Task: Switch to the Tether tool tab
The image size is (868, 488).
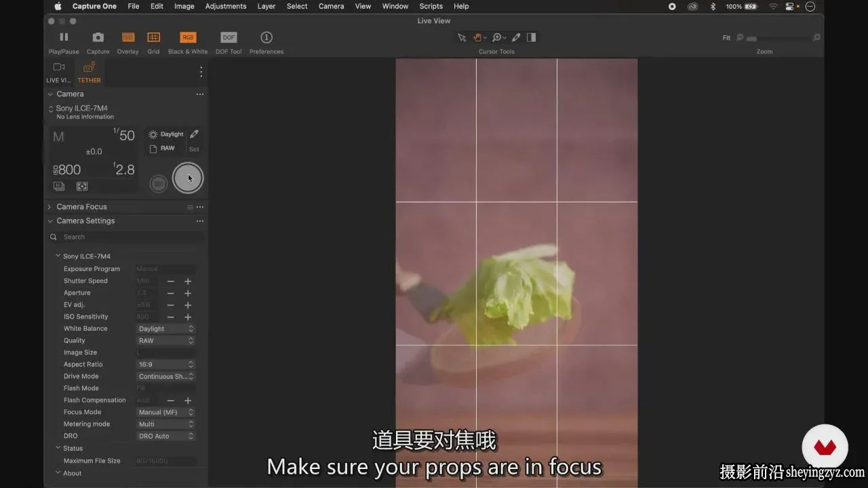Action: (89, 71)
